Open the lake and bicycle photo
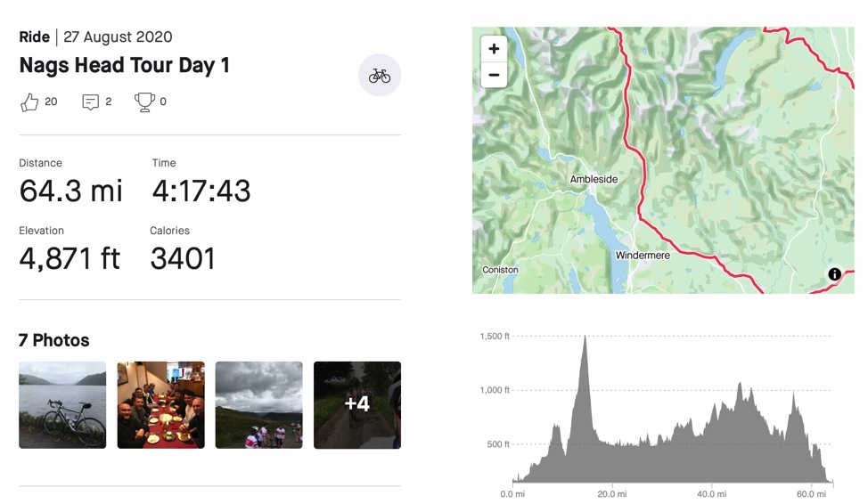This screenshot has width=868, height=504. (62, 404)
